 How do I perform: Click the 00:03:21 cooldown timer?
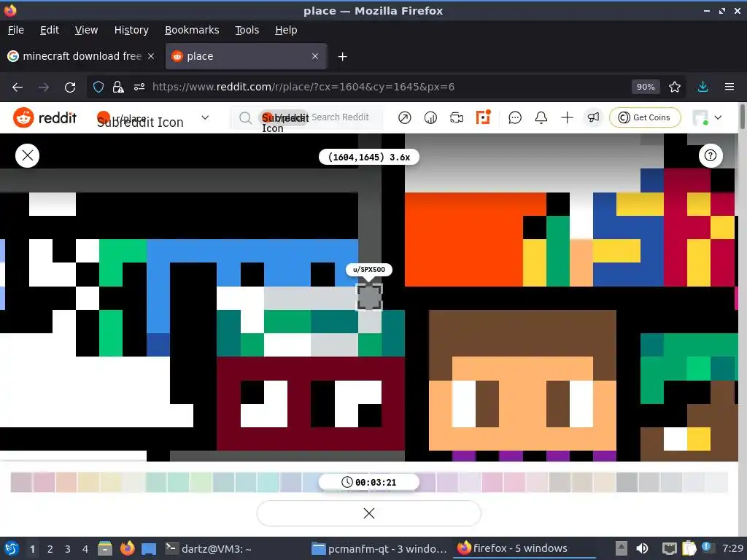tap(368, 483)
